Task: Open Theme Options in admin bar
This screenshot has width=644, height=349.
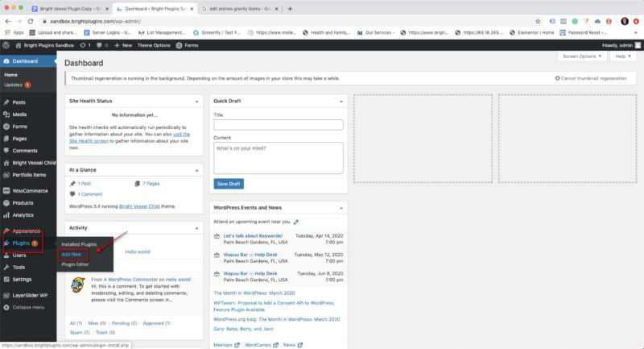Action: tap(154, 45)
